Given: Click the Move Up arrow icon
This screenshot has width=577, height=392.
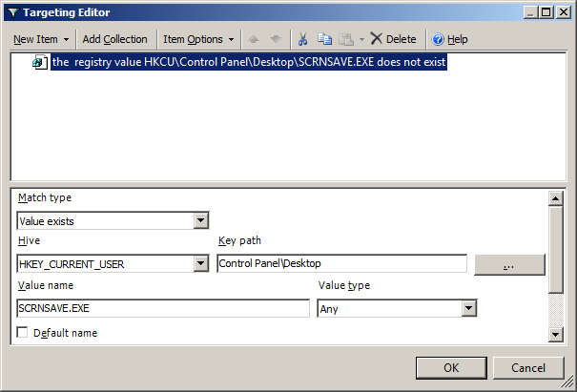Looking at the screenshot, I should pos(254,39).
